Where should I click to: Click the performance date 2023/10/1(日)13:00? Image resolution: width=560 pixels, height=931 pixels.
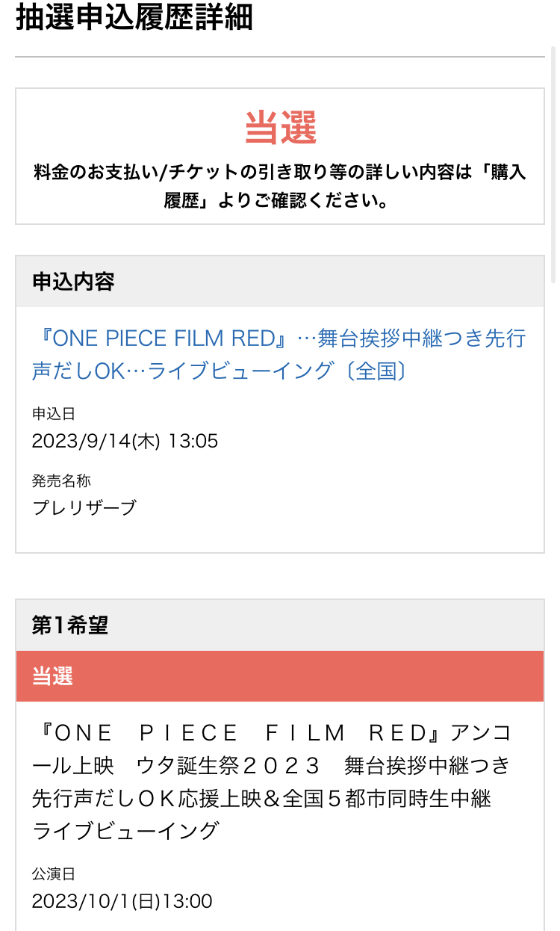[x=122, y=901]
